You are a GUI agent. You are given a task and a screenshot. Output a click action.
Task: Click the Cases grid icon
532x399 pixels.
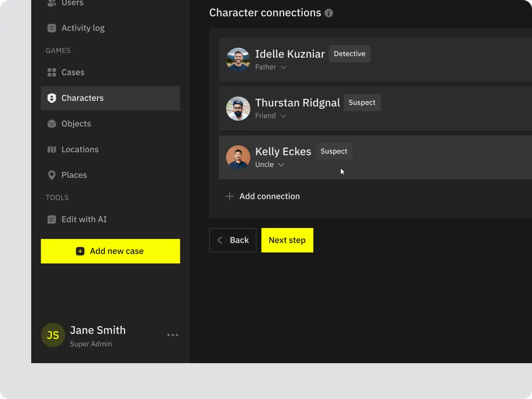[51, 72]
